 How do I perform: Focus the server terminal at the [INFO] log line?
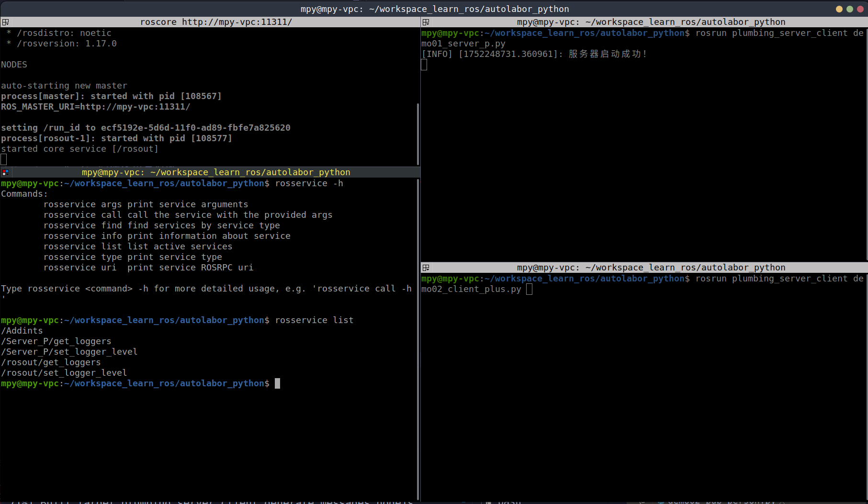(534, 54)
